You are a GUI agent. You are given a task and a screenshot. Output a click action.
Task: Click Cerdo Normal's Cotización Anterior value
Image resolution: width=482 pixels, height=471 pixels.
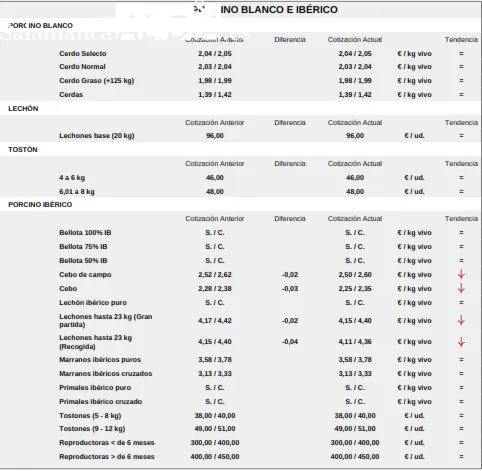point(215,67)
